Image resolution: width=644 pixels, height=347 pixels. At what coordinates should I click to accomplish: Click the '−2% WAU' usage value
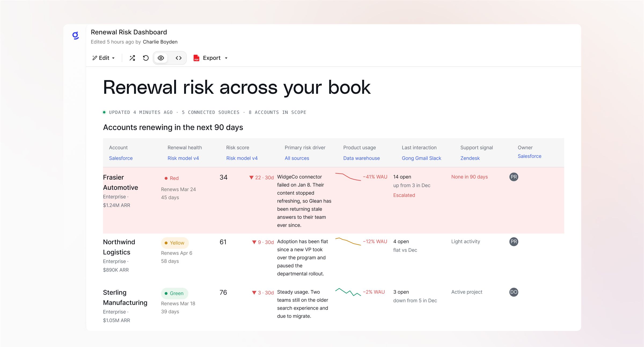pos(374,292)
